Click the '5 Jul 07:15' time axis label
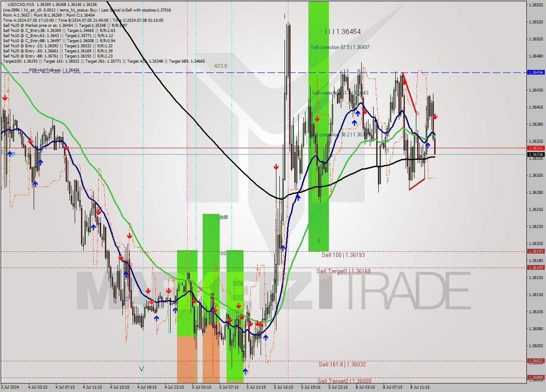The image size is (546, 392). (229, 388)
